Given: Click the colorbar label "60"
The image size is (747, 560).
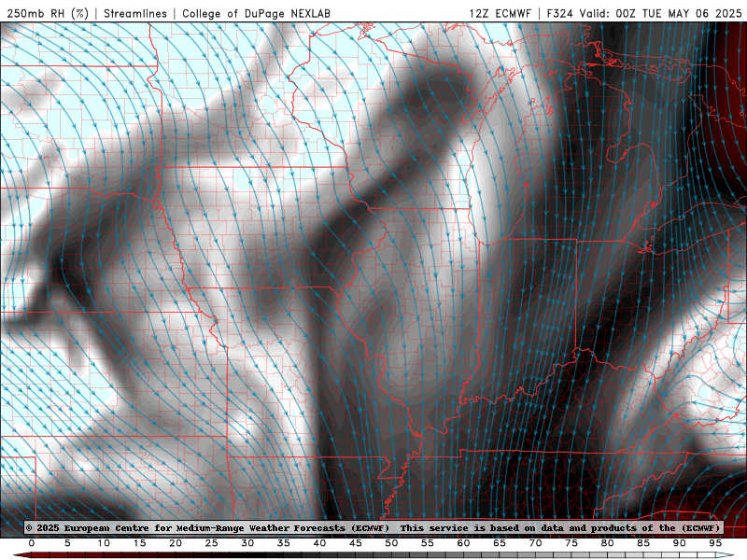Looking at the screenshot, I should [x=463, y=543].
